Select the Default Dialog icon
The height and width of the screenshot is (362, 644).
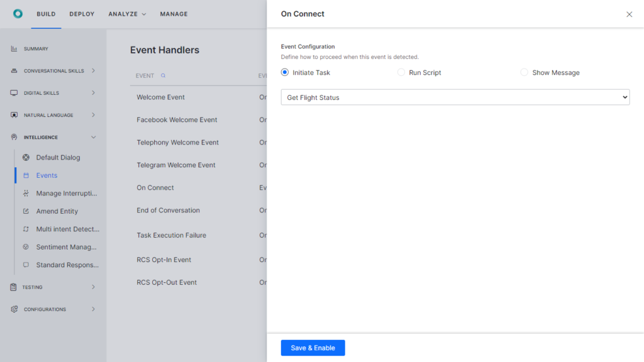(x=26, y=157)
